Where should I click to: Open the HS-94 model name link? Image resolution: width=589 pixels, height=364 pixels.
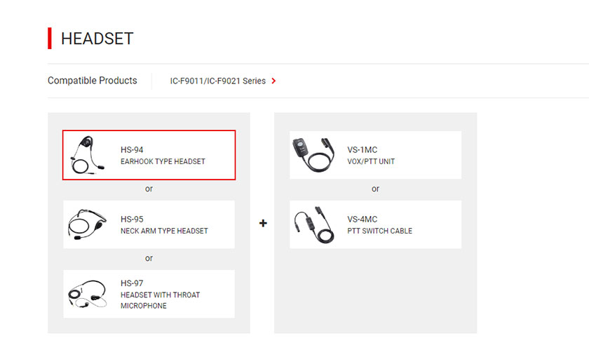(132, 149)
